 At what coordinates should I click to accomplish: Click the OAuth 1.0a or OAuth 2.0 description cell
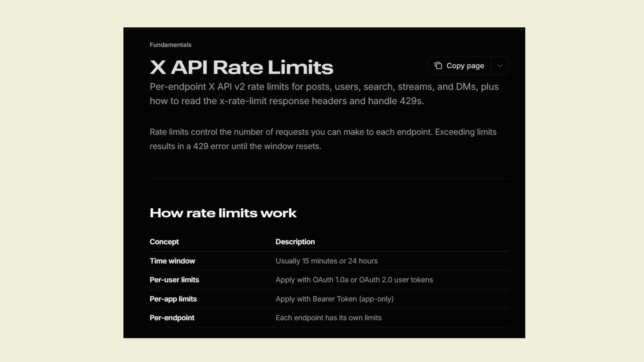354,280
